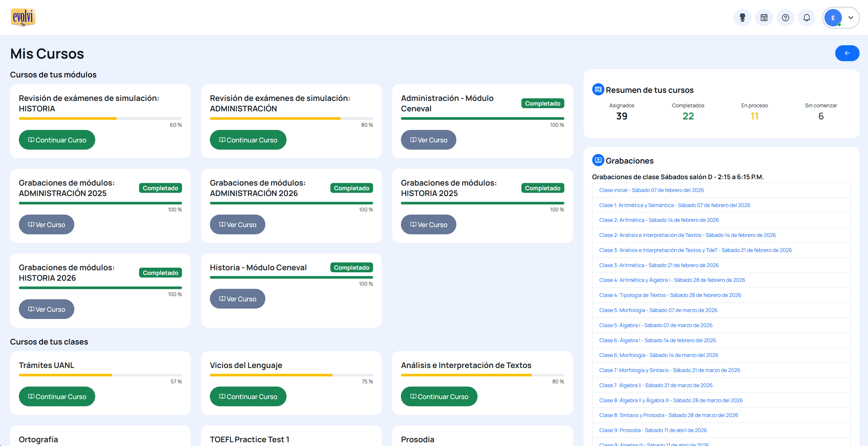Click the Trámites UANL progress bar

coord(100,375)
